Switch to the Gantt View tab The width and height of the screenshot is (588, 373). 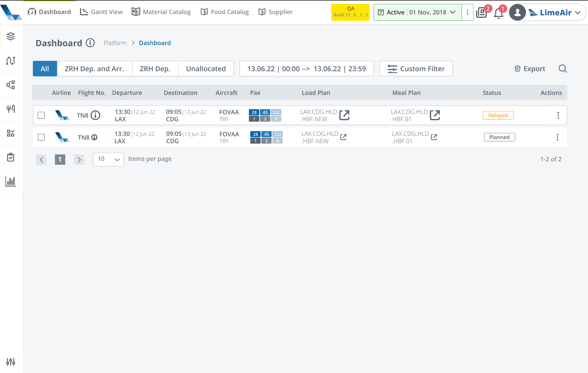pos(101,12)
